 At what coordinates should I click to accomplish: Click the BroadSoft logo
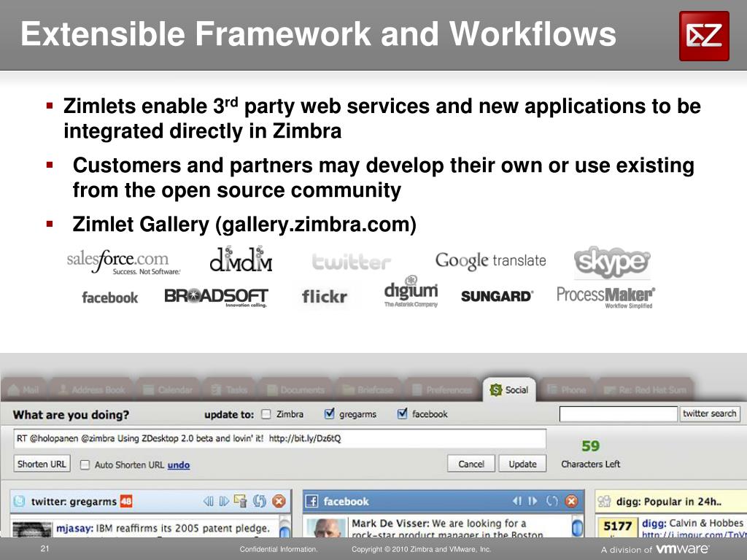tap(216, 297)
